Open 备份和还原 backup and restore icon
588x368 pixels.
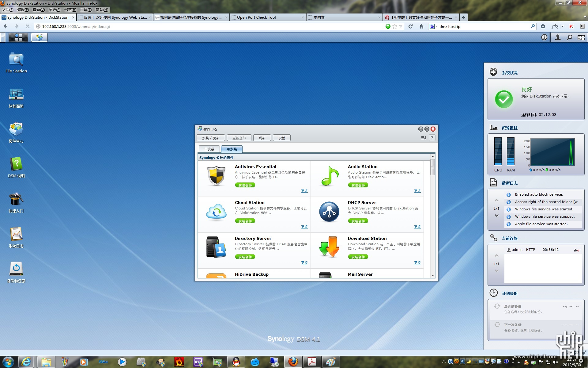tap(16, 273)
